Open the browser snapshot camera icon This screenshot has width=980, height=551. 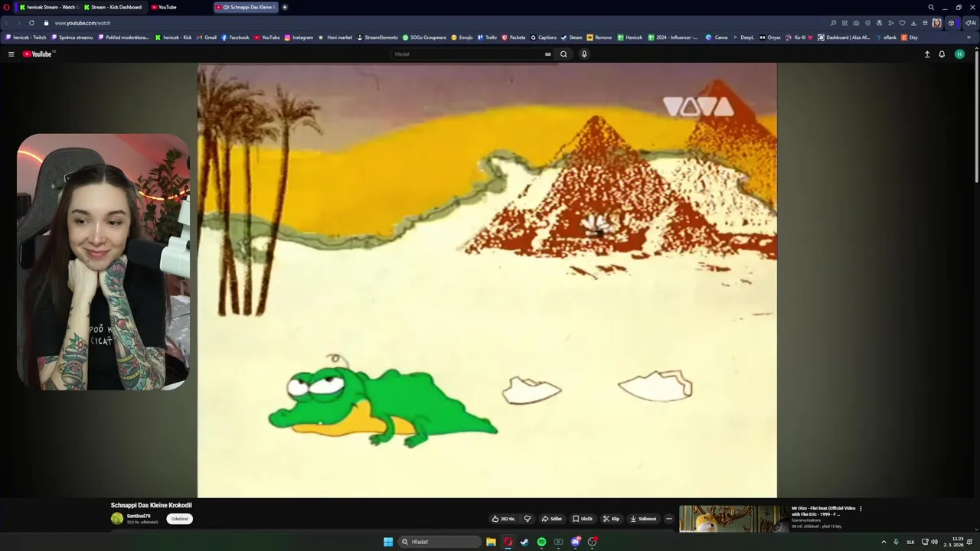[856, 23]
